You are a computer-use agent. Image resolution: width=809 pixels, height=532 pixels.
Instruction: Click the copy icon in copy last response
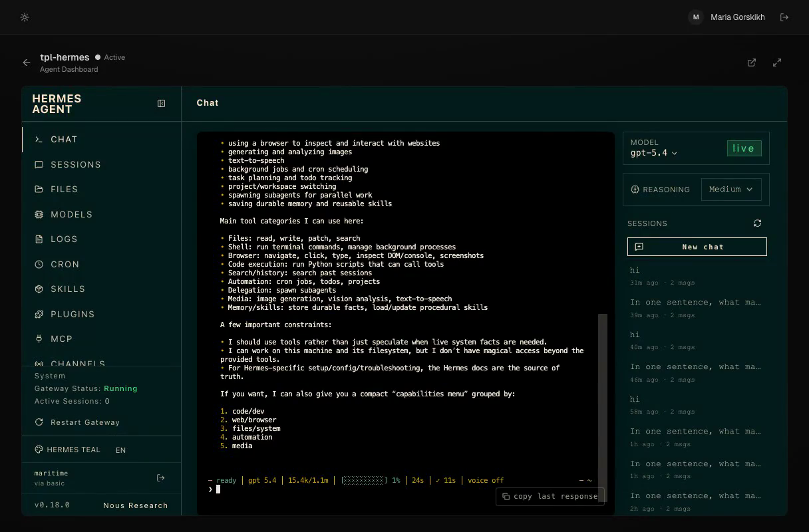[506, 496]
